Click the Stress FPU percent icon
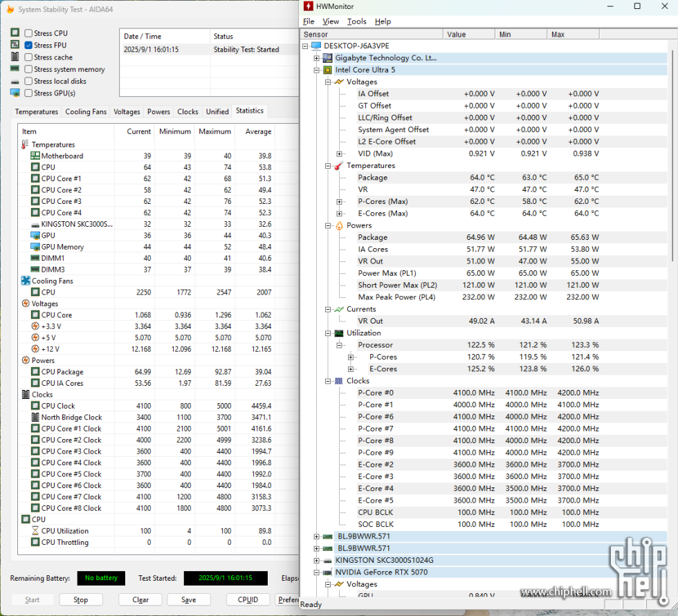This screenshot has height=616, width=678. [x=15, y=44]
